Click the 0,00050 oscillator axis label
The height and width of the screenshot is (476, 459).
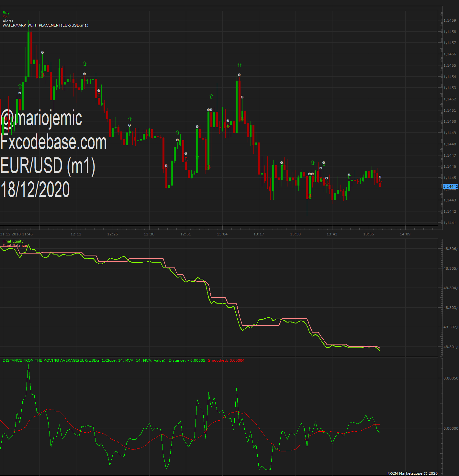451,378
